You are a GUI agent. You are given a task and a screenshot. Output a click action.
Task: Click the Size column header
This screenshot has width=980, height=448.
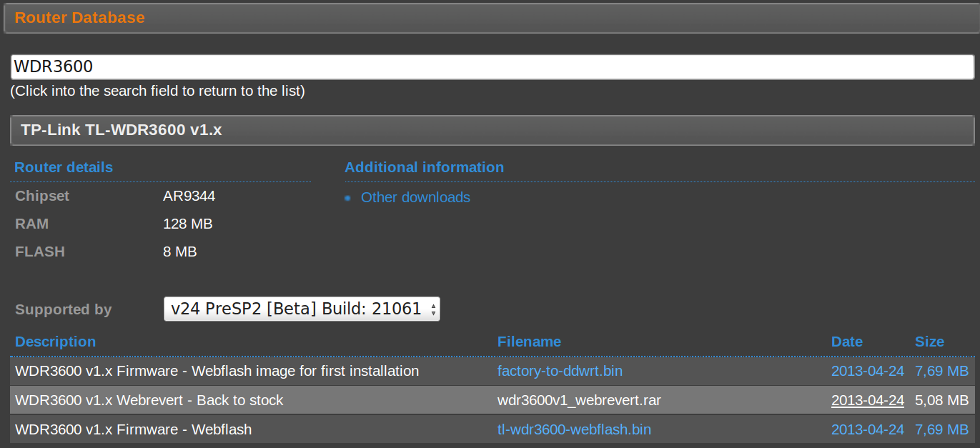[x=929, y=342]
